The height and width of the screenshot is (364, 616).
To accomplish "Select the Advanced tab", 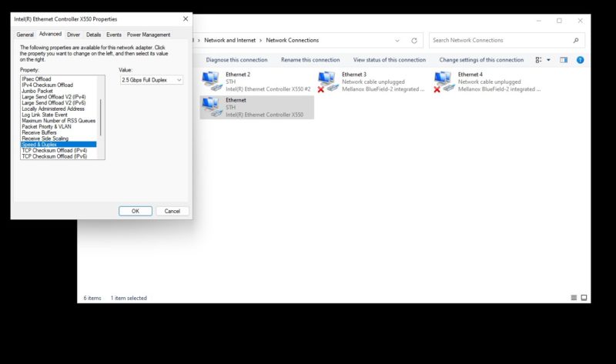I will (x=50, y=34).
